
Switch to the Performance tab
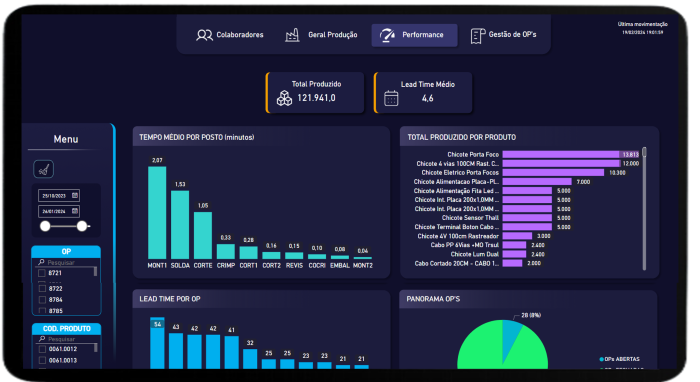(414, 35)
